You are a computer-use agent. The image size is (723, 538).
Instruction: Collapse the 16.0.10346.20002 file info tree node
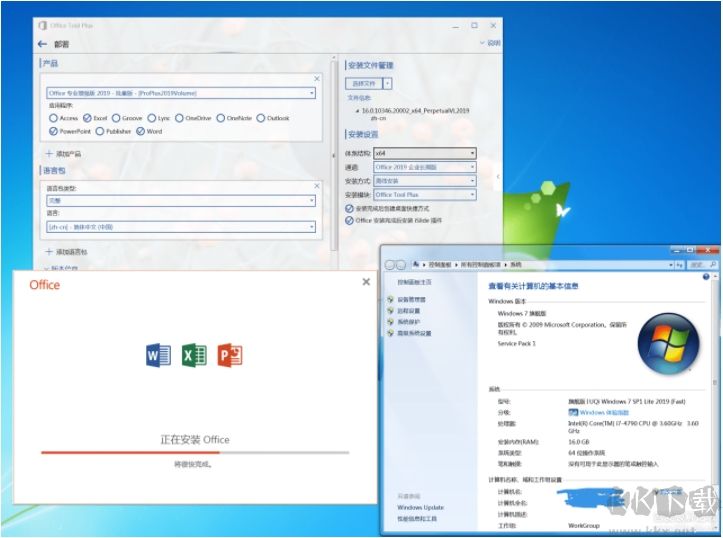point(357,111)
